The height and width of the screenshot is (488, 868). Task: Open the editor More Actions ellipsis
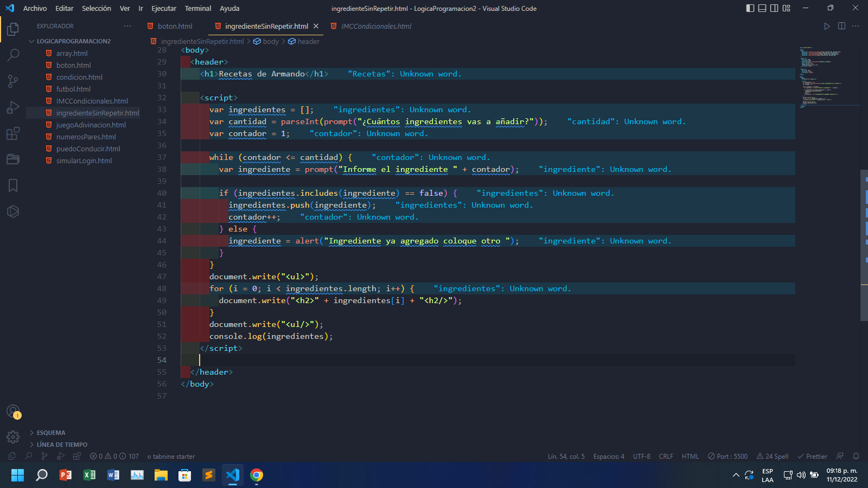coord(856,26)
